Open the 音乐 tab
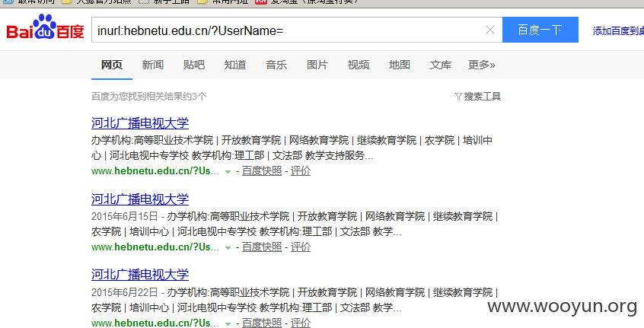 (276, 65)
